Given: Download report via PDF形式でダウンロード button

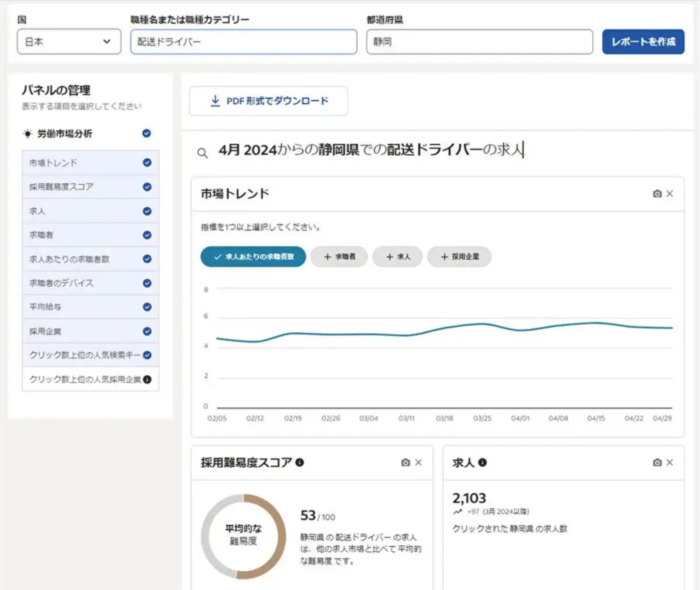Looking at the screenshot, I should coord(269,101).
